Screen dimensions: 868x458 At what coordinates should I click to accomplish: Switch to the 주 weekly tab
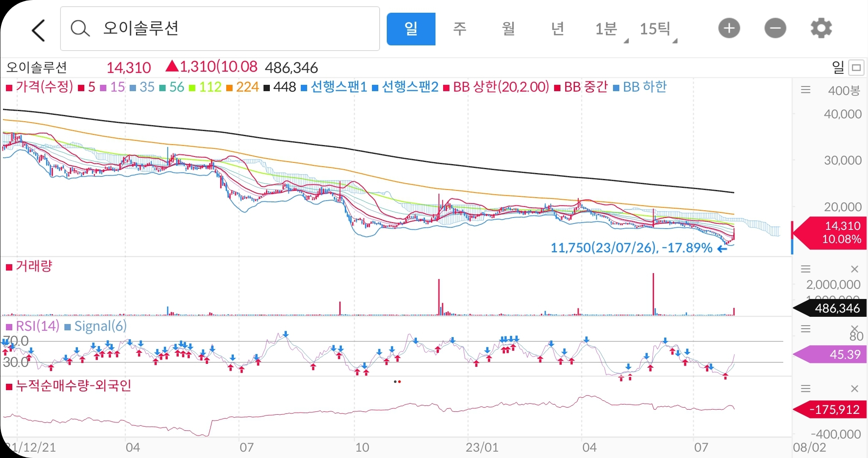pyautogui.click(x=460, y=29)
